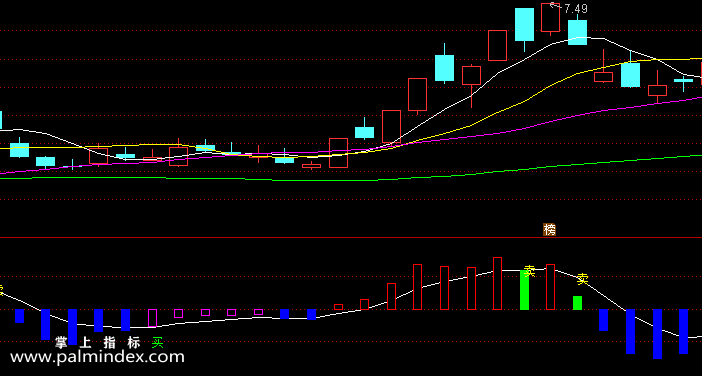702x376 pixels.
Task: Select the tall magenta hollow indicator bar
Action: pos(152,318)
